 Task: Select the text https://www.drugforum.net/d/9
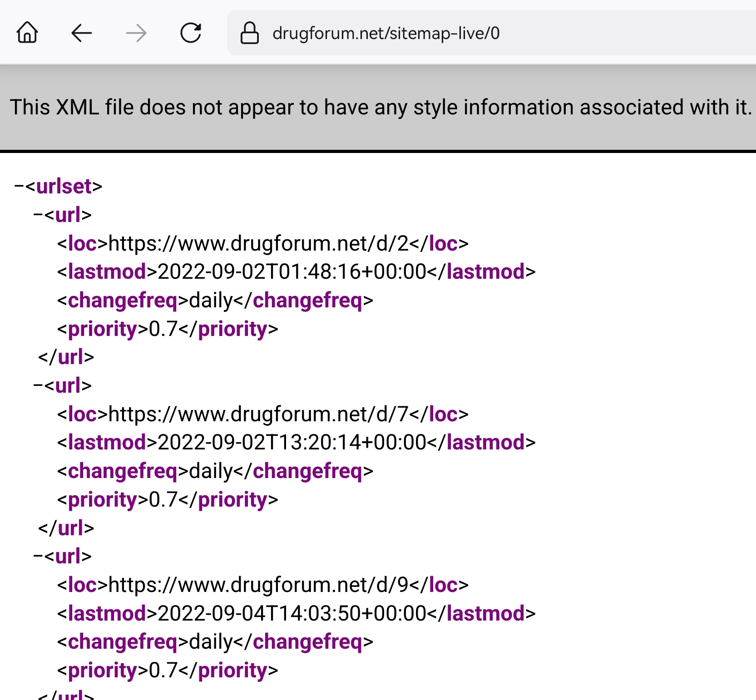click(258, 585)
